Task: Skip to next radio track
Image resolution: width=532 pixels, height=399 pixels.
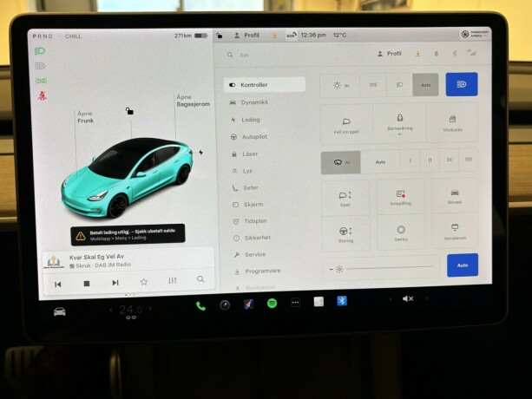Action: (115, 283)
